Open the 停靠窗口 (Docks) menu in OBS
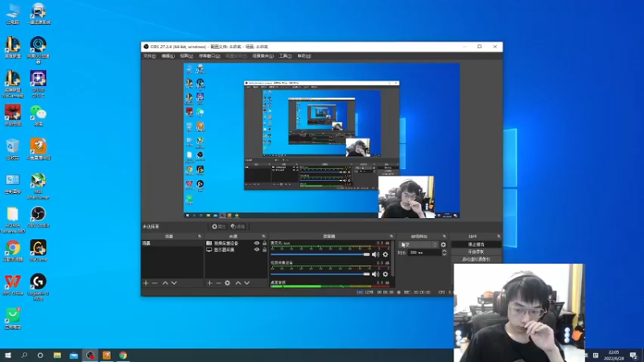This screenshot has width=644, height=362. click(209, 56)
